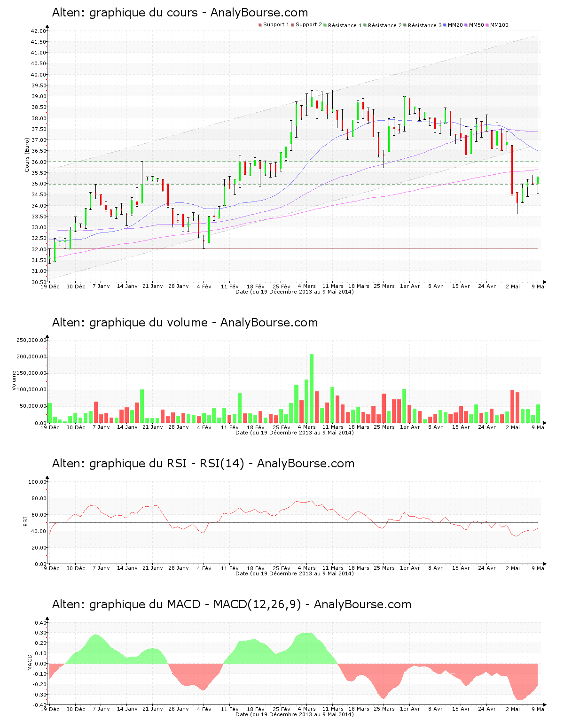Click the 150,000.00 volume axis value

tap(31, 373)
